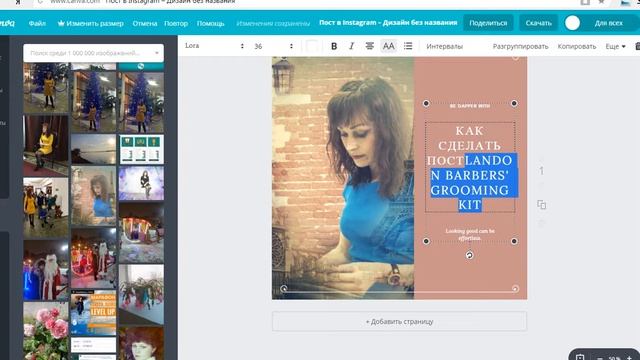Click the rotate handle below text group
This screenshot has width=640, height=360.
coord(469,255)
